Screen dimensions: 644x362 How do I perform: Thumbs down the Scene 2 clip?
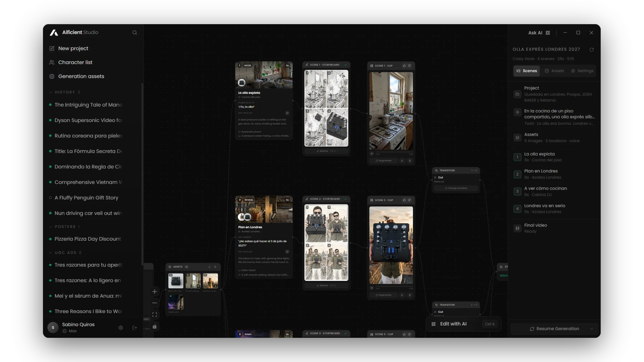[409, 200]
